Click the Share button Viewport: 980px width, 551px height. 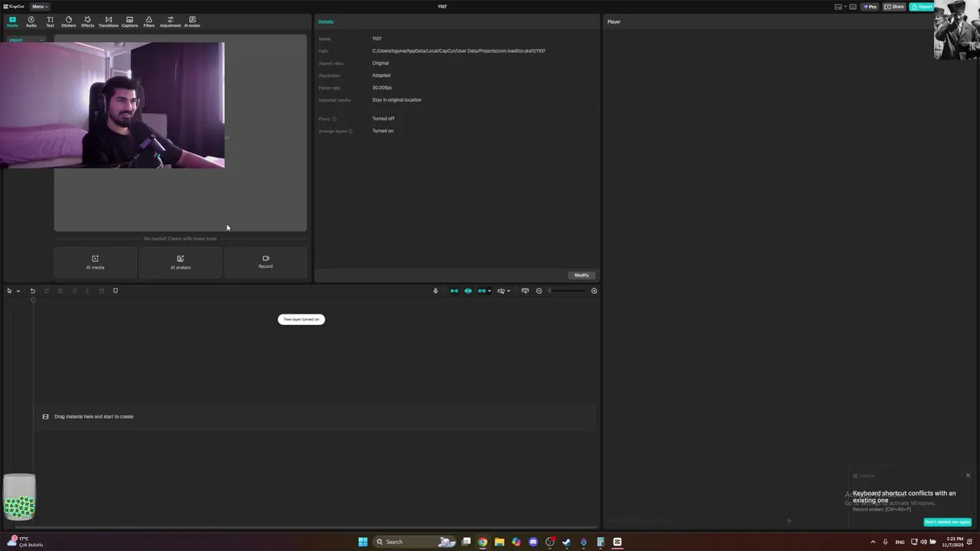(x=894, y=7)
